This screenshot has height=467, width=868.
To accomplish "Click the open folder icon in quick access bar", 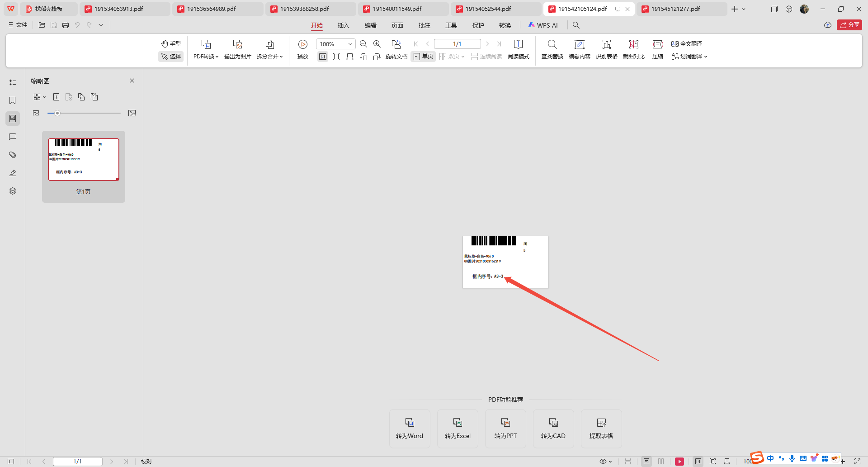I will point(42,25).
